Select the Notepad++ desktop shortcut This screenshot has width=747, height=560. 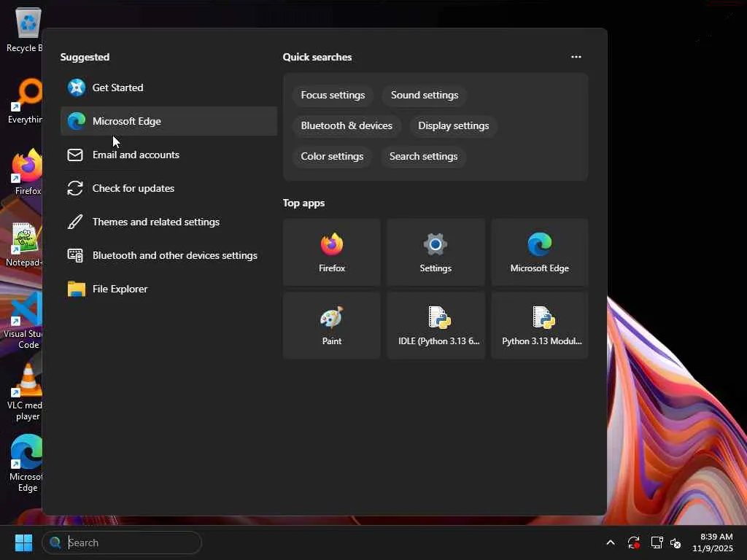click(24, 244)
